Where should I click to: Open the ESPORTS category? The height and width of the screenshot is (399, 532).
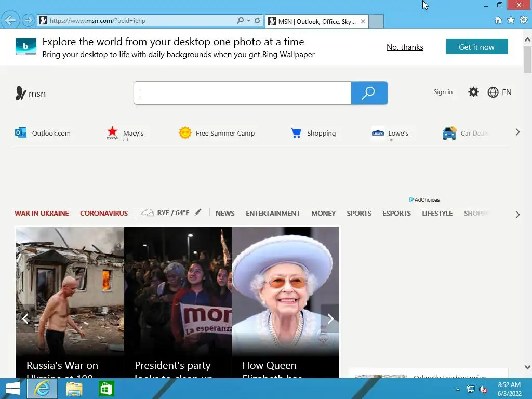pos(396,213)
